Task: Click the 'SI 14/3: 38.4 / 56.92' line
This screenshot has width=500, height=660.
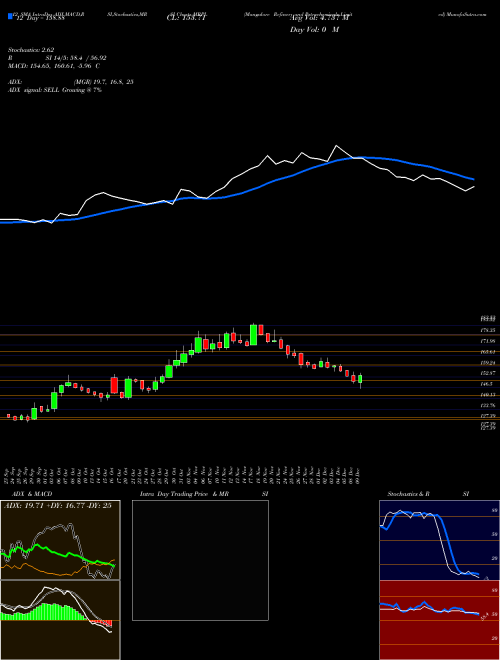Action: (76, 58)
